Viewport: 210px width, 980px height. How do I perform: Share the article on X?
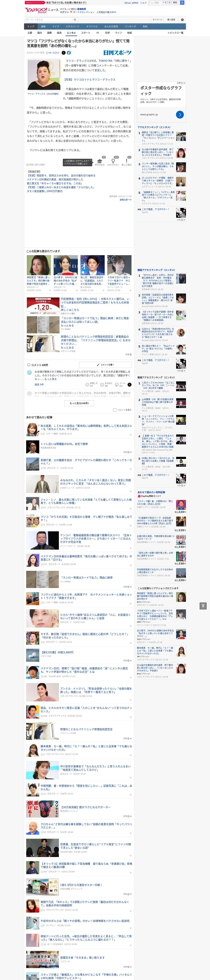64,53
